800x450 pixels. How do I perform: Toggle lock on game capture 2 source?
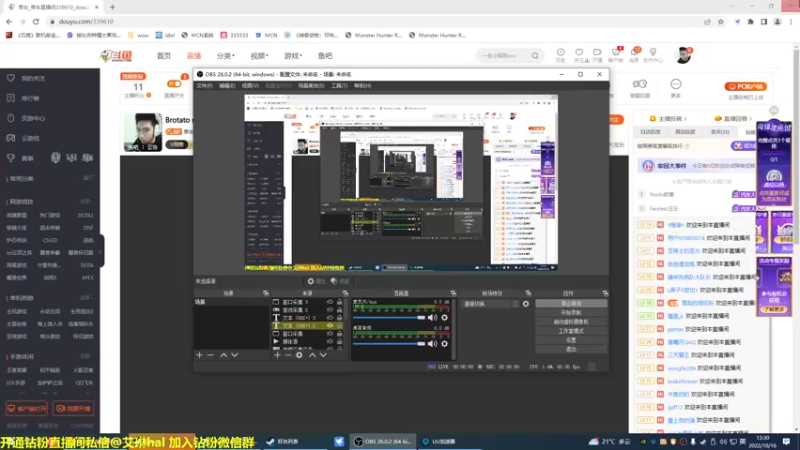339,310
